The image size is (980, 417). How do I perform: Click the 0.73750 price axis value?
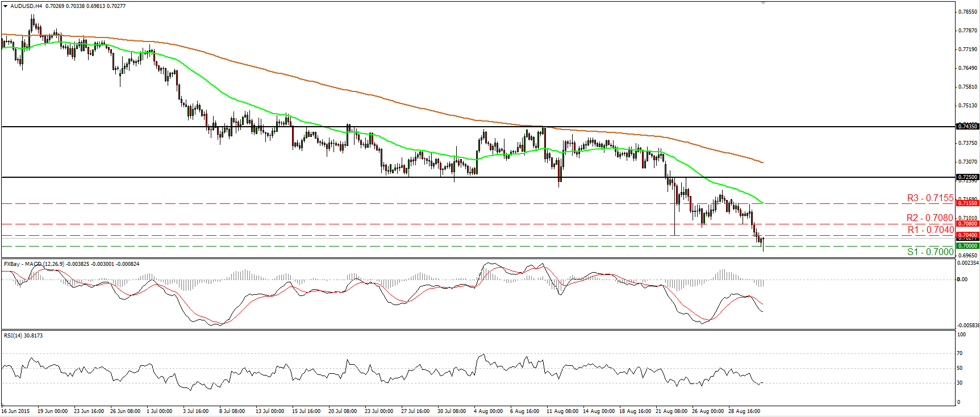(x=968, y=143)
